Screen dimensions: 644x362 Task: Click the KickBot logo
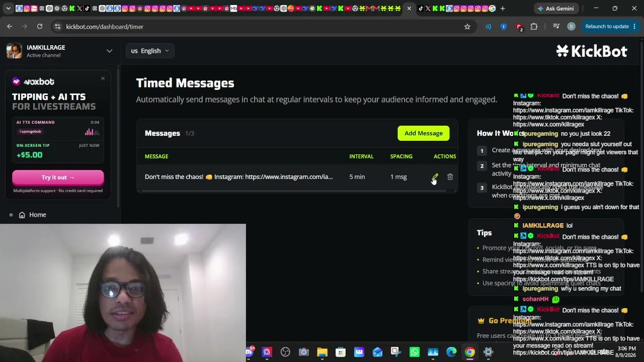click(x=592, y=51)
